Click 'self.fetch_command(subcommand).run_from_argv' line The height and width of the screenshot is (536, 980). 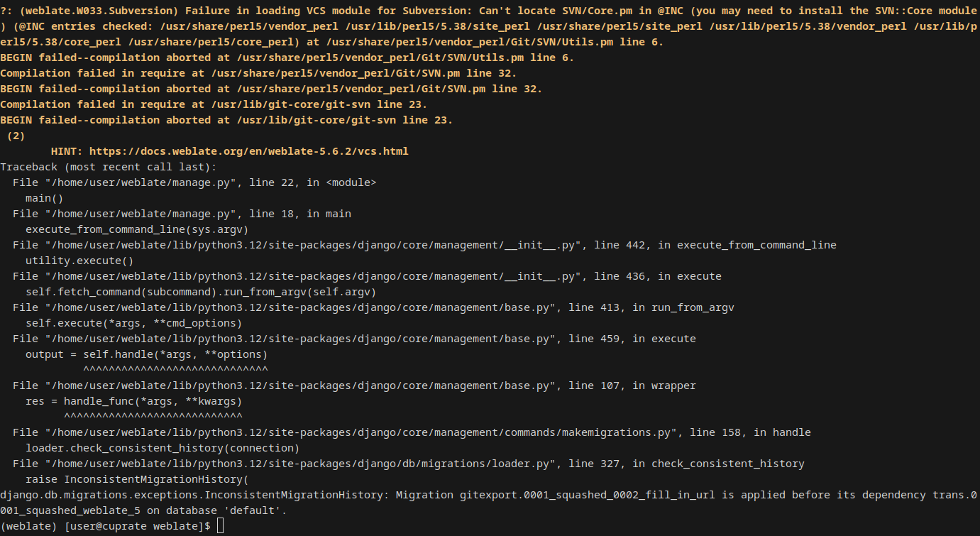click(x=201, y=292)
